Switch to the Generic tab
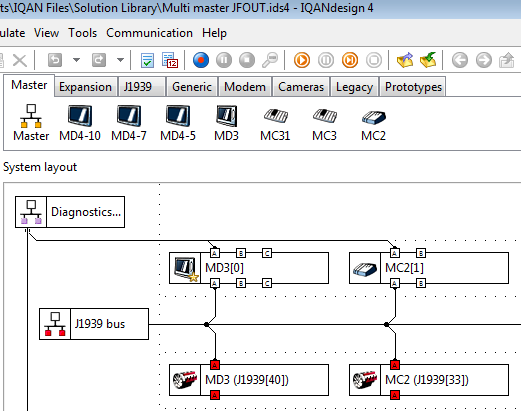 (x=192, y=87)
